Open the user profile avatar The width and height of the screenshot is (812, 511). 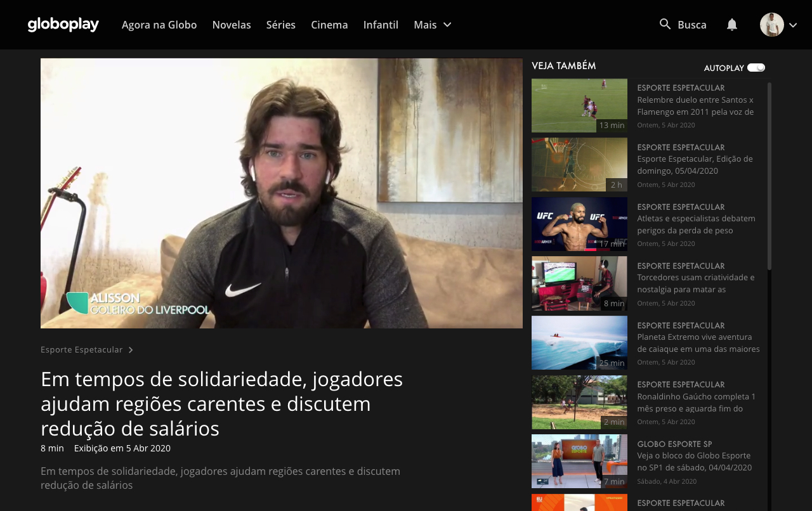point(772,25)
